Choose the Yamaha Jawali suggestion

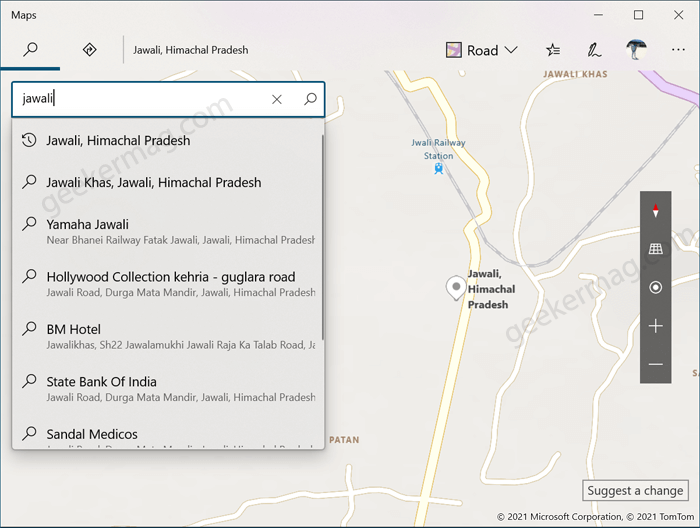167,231
